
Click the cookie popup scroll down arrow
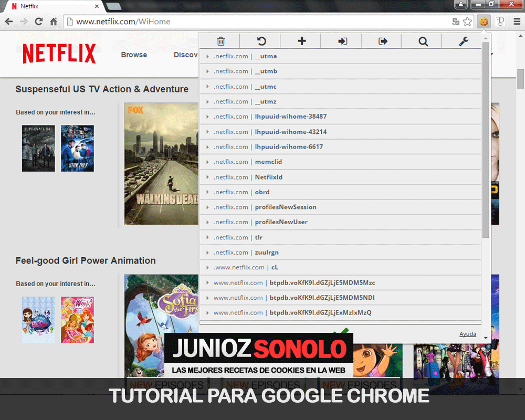pyautogui.click(x=486, y=338)
